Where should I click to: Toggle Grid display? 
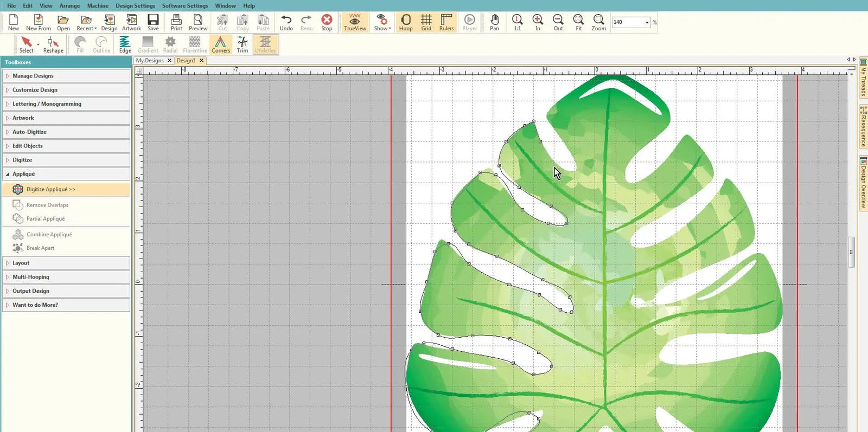pos(426,22)
